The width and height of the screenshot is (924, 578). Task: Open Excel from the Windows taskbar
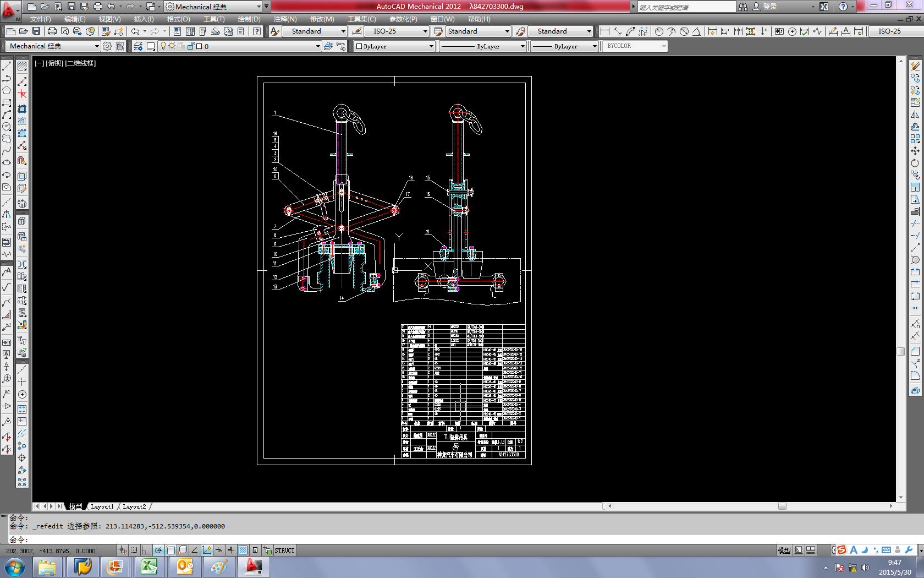point(149,566)
